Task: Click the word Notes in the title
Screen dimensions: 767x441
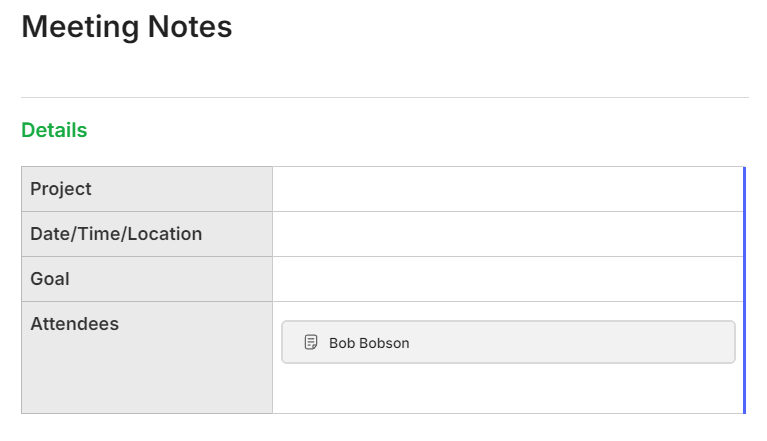Action: (x=190, y=27)
